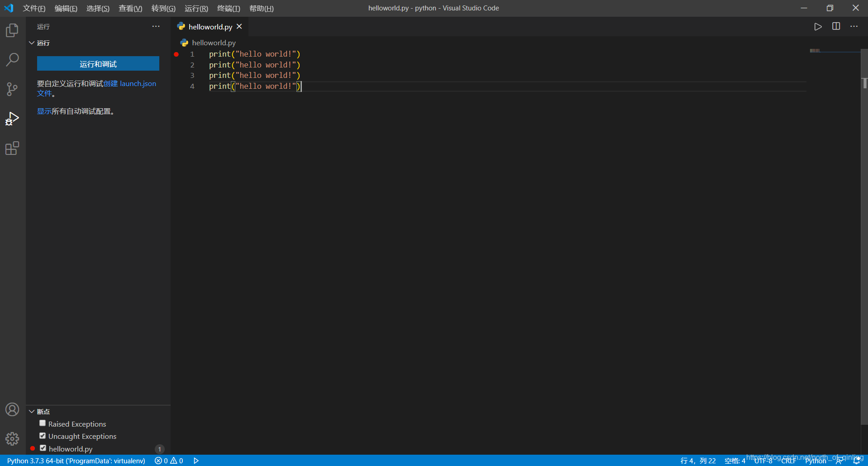
Task: Click the 显示 link for debug configurations
Action: click(x=44, y=111)
